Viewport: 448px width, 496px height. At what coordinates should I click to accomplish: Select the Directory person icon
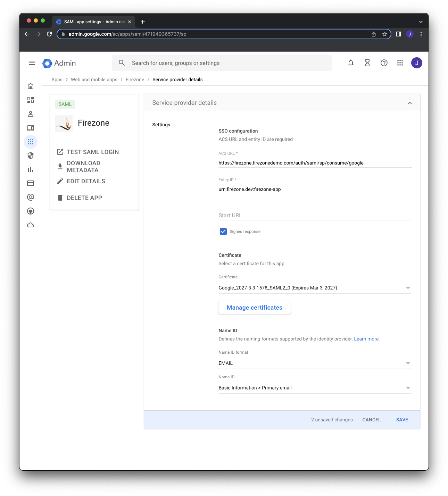click(31, 114)
